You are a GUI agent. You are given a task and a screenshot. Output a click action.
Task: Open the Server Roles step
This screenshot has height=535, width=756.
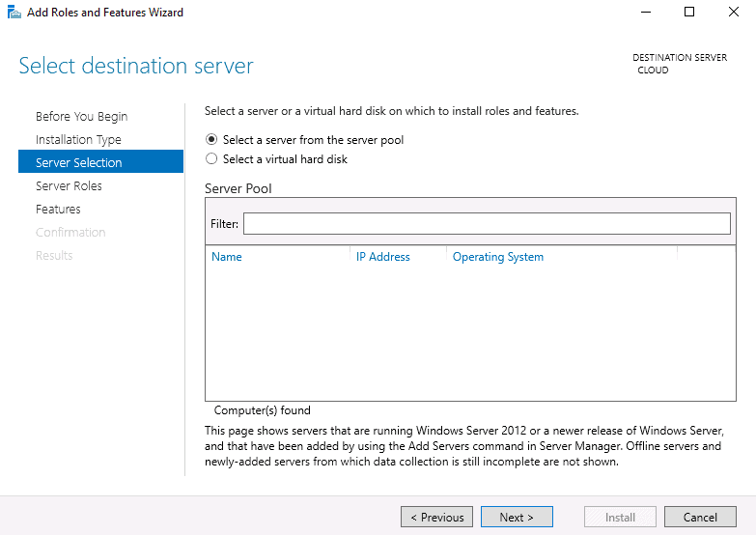(69, 185)
